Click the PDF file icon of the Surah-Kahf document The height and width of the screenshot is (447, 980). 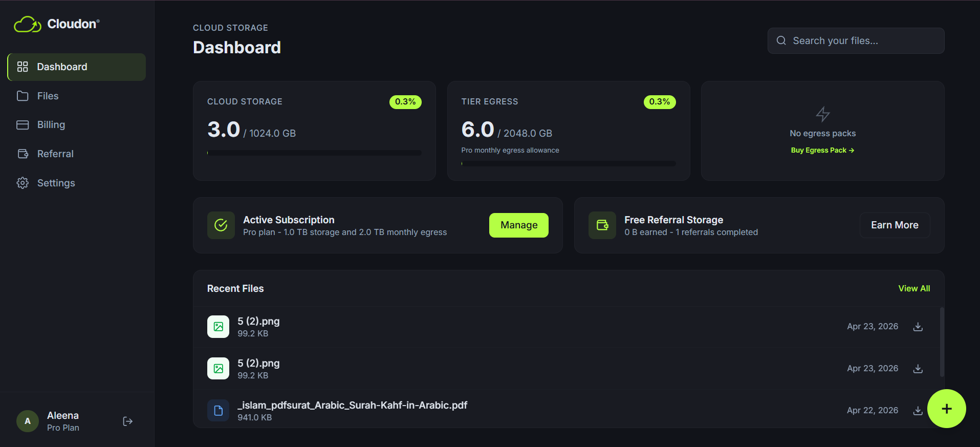(218, 410)
